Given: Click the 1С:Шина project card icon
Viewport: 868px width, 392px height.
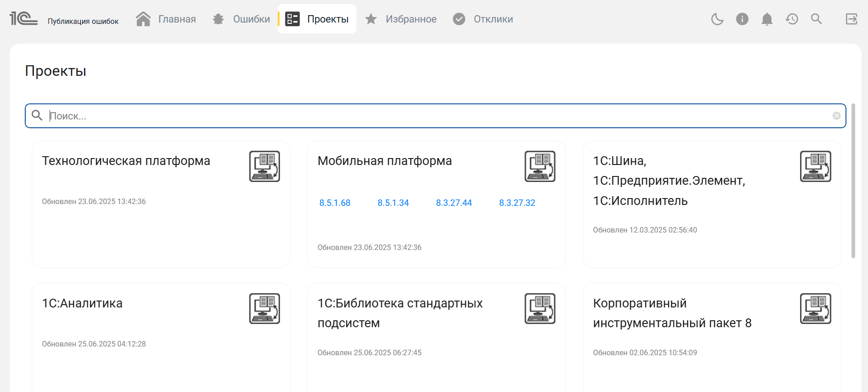Looking at the screenshot, I should point(816,166).
